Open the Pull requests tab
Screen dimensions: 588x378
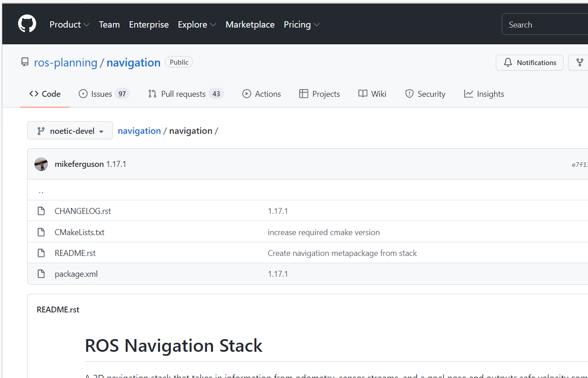click(x=186, y=94)
